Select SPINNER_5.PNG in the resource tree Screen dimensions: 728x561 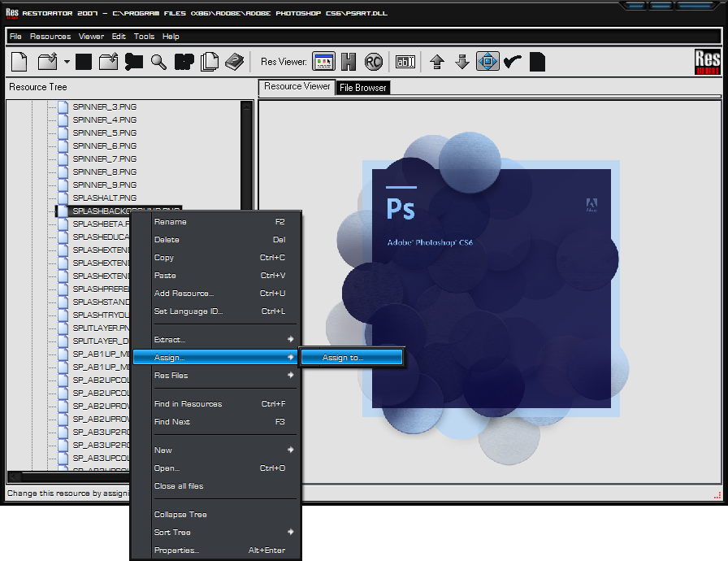(x=105, y=133)
